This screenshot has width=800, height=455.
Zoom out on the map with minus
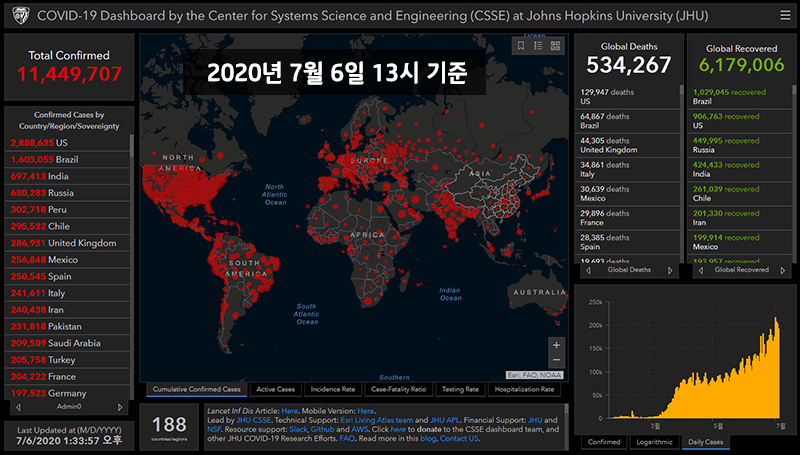coord(556,360)
